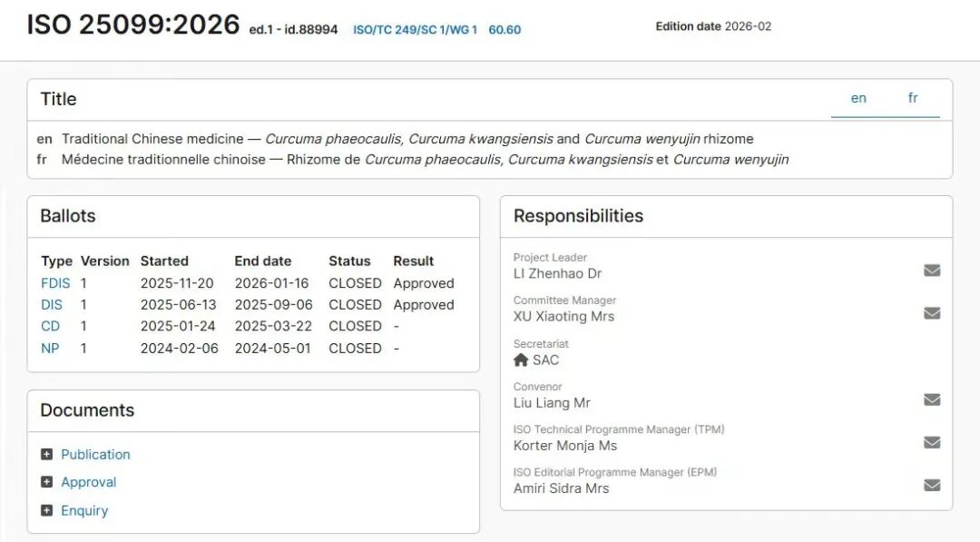Image resolution: width=980 pixels, height=542 pixels.
Task: Click the 60.60 stage code link
Action: click(x=505, y=30)
